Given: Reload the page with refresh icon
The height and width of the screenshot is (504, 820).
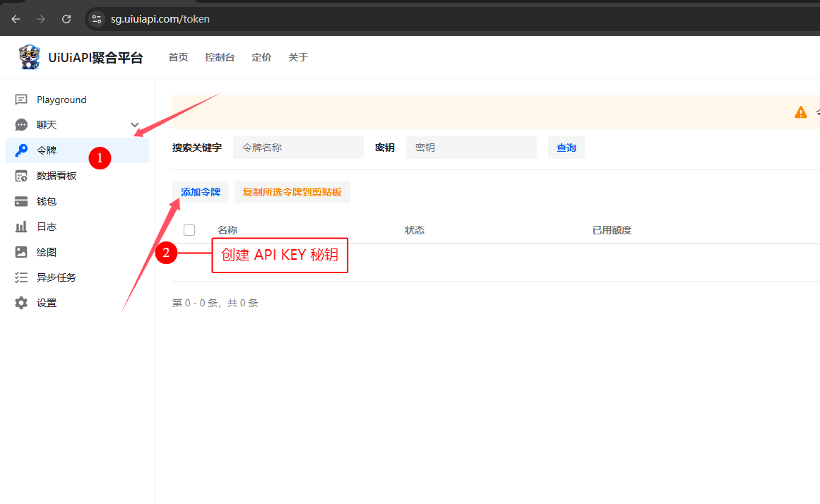Looking at the screenshot, I should [x=66, y=19].
